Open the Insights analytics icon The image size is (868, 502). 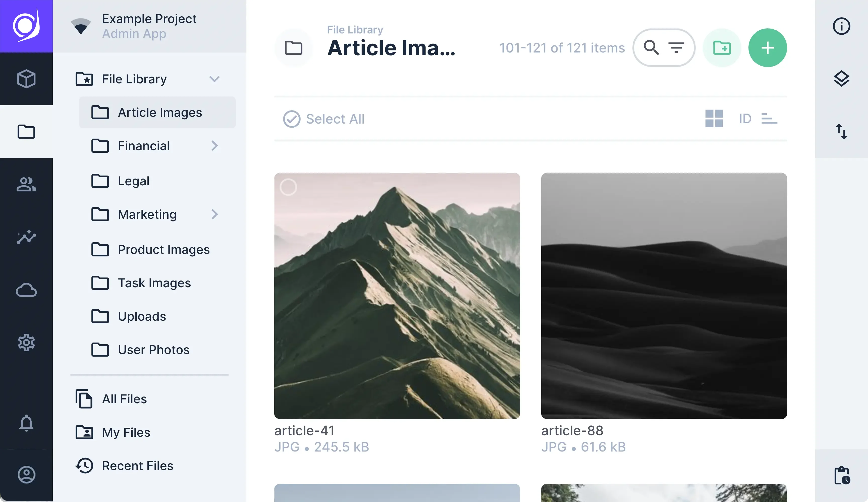click(26, 237)
